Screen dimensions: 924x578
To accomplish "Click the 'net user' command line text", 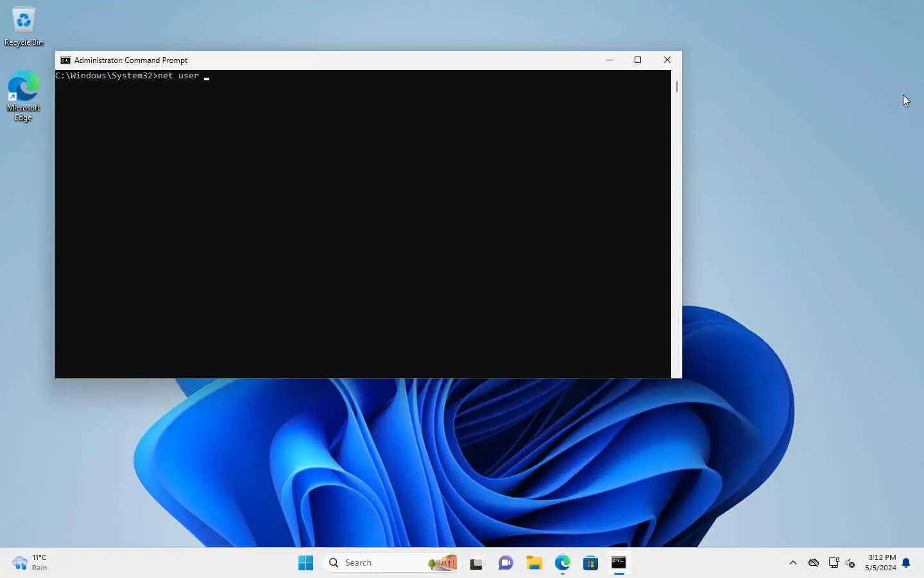I will [178, 76].
